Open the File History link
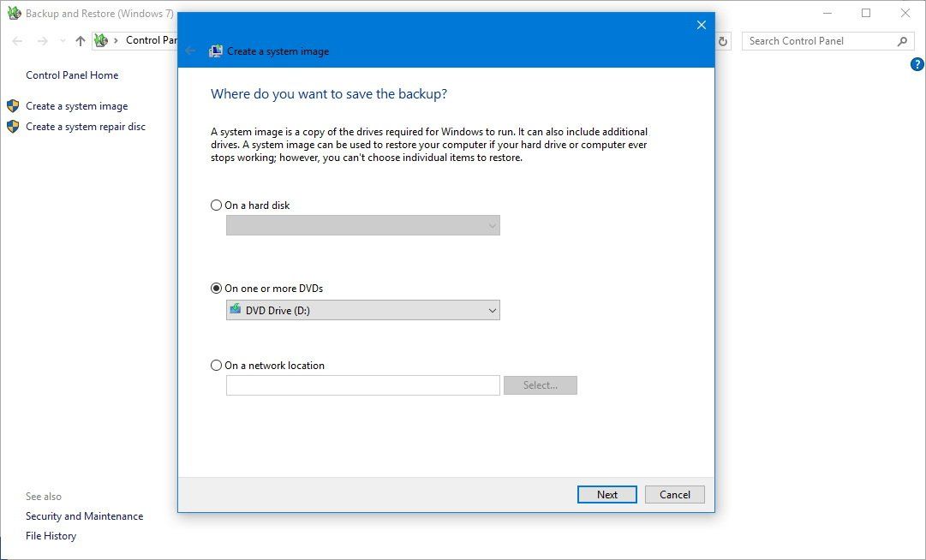 [x=51, y=535]
